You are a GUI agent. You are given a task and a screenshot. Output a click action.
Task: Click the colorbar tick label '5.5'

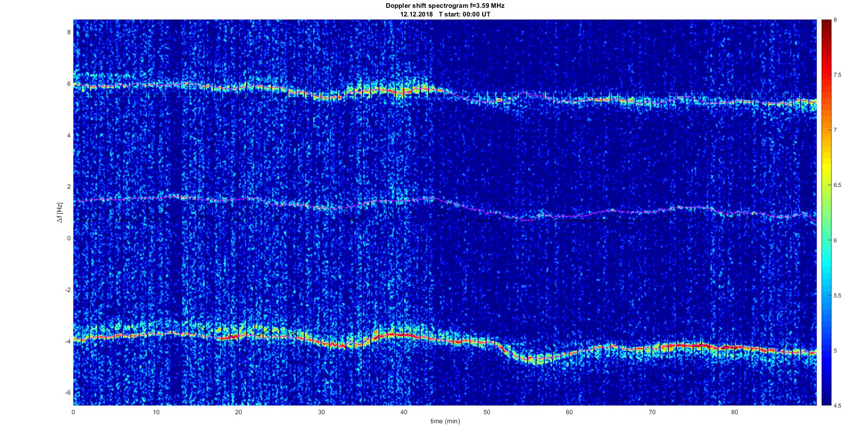pos(838,296)
